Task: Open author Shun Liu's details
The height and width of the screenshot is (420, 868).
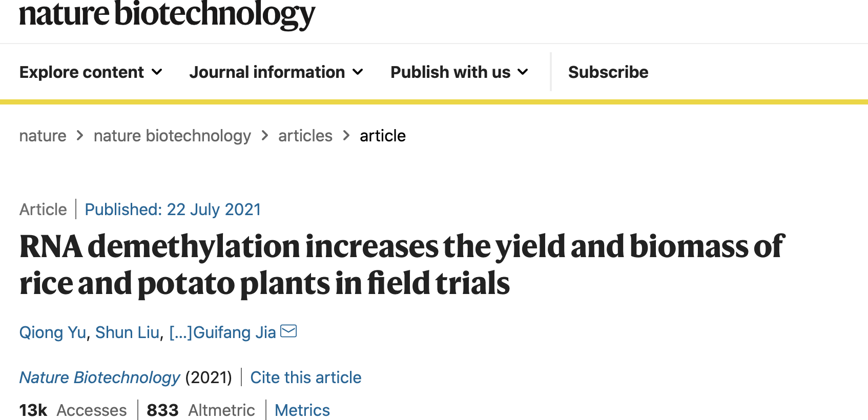Action: (x=127, y=332)
